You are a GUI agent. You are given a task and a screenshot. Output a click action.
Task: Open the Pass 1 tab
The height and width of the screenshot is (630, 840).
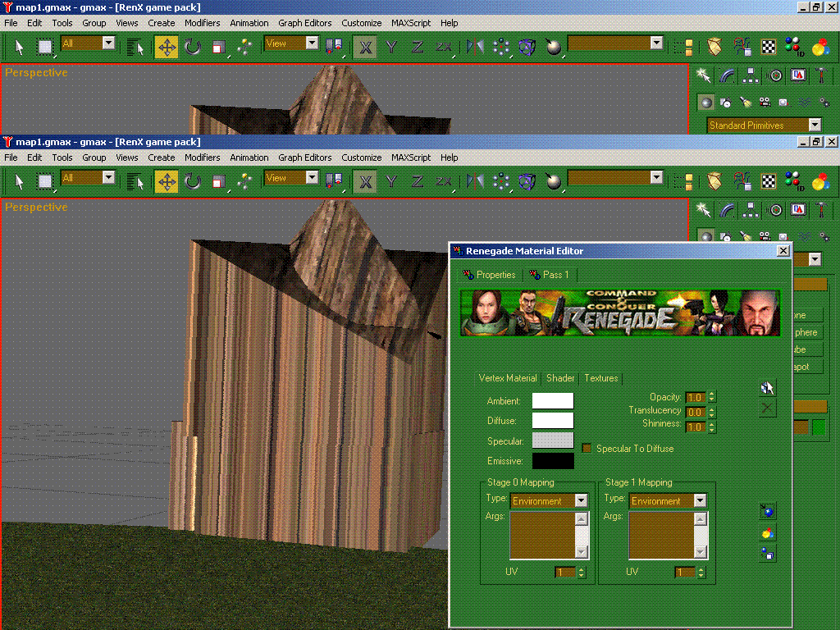tap(550, 275)
